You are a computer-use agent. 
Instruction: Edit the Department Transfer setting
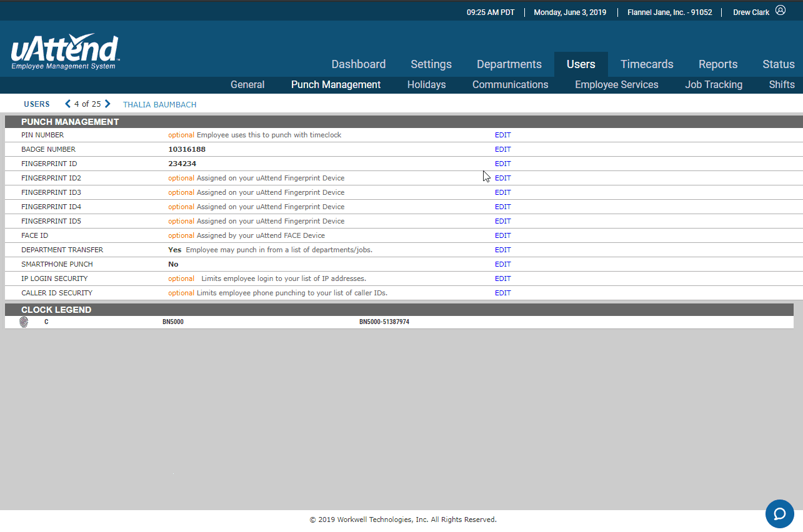click(502, 250)
